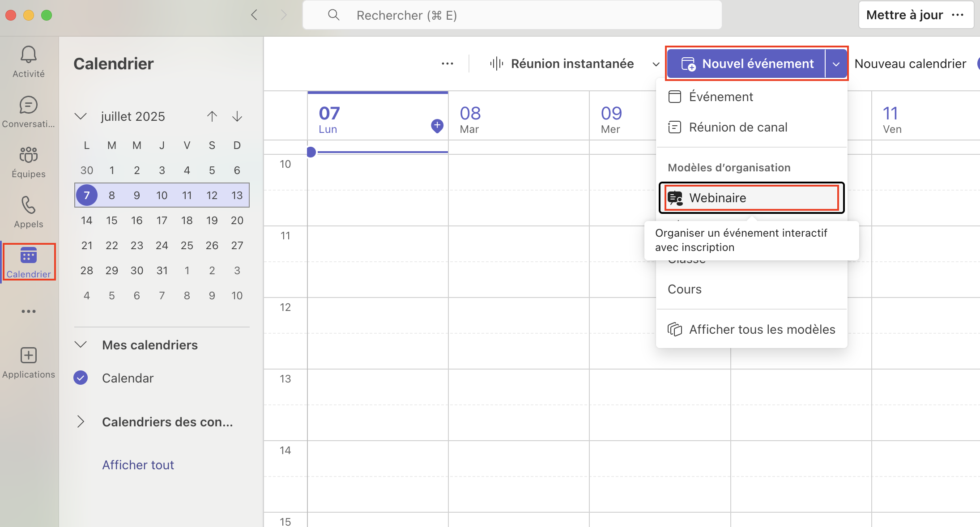Choose Réunion de canal menu item

pyautogui.click(x=738, y=127)
